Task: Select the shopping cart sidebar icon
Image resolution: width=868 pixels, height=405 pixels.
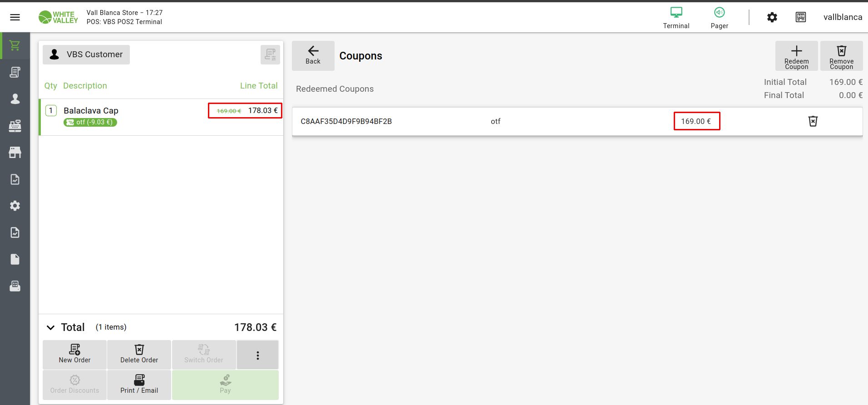Action: pyautogui.click(x=15, y=45)
